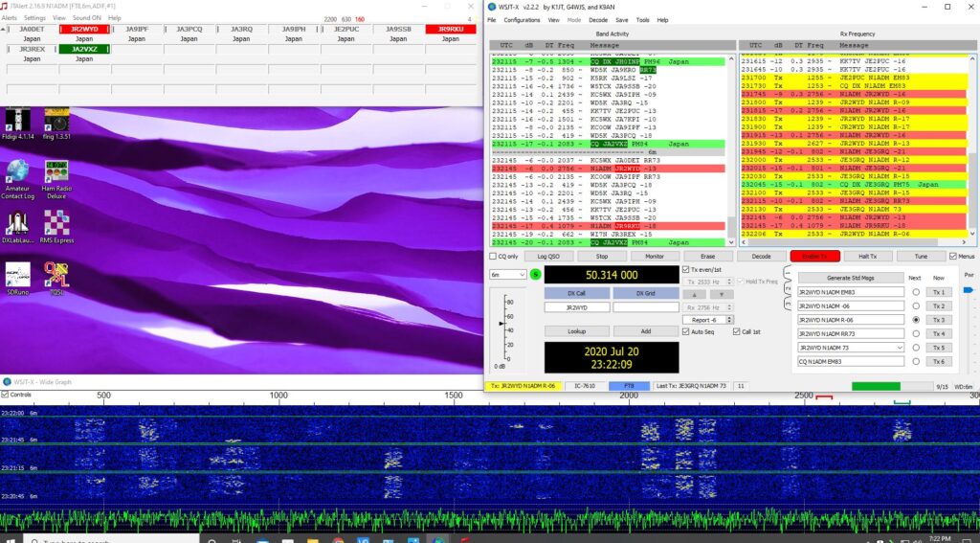Open the Decode menu in WSJT-X
The height and width of the screenshot is (543, 980).
[x=597, y=19]
